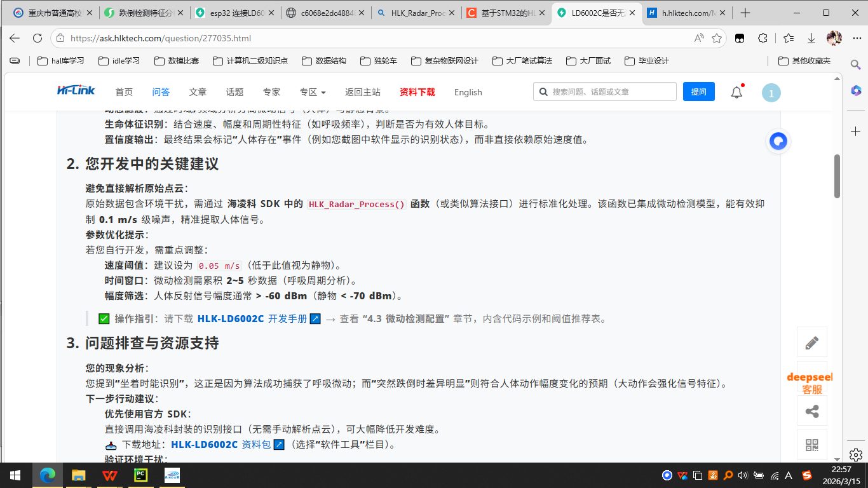Expand the 专区 dropdown menu
Viewport: 868px width, 488px height.
point(313,92)
